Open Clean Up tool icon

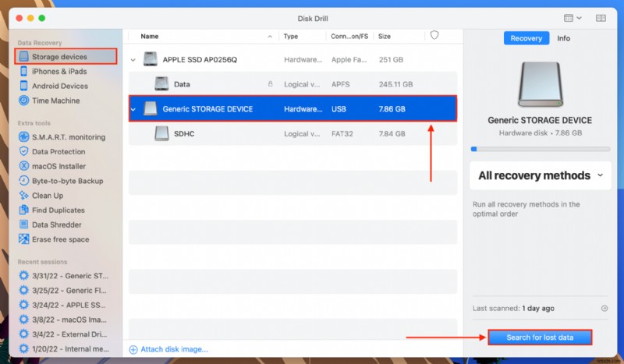tap(24, 196)
